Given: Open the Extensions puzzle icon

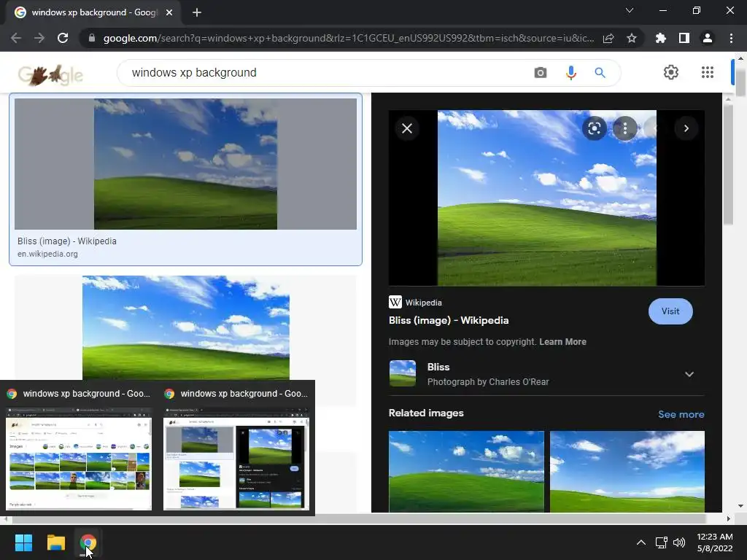Looking at the screenshot, I should pos(661,38).
